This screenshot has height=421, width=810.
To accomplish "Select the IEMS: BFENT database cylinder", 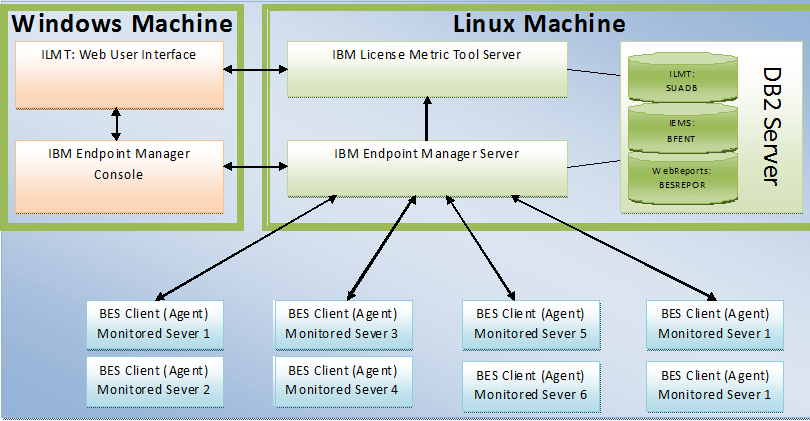I will (x=681, y=128).
